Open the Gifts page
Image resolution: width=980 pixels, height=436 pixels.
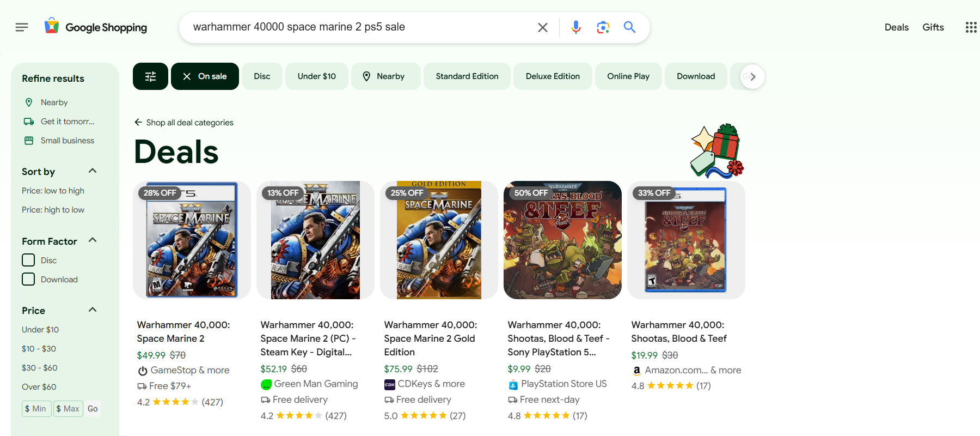pos(933,27)
